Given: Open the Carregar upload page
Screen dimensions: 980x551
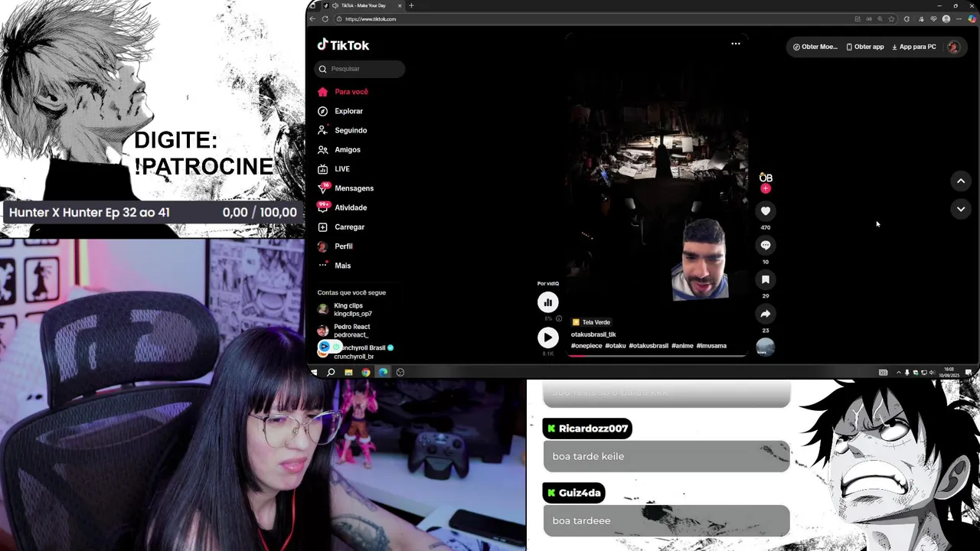Looking at the screenshot, I should [x=341, y=227].
